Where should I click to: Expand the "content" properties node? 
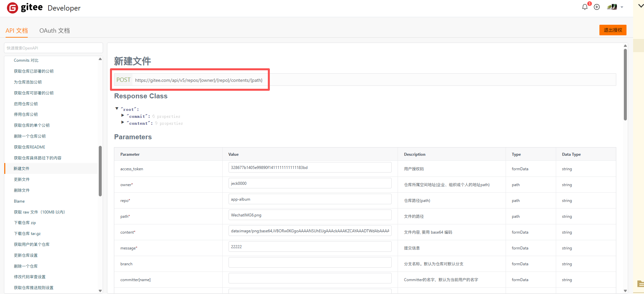[x=123, y=122]
